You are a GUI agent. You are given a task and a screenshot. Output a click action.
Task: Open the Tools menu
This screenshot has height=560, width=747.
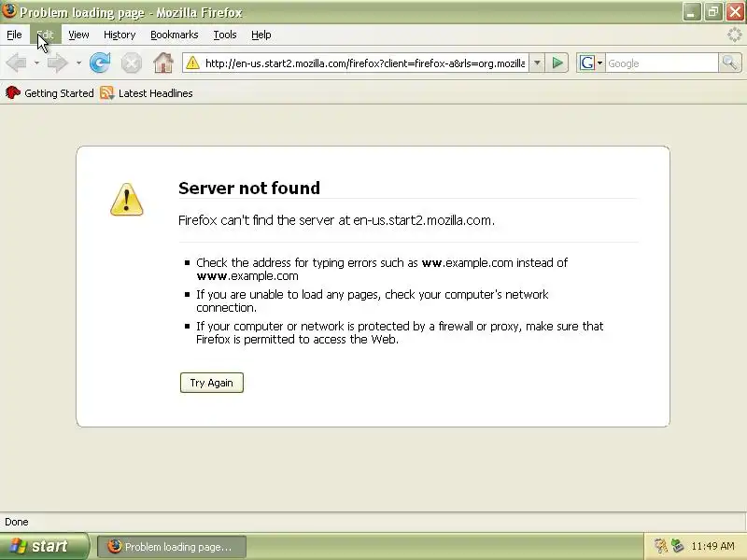pos(225,35)
